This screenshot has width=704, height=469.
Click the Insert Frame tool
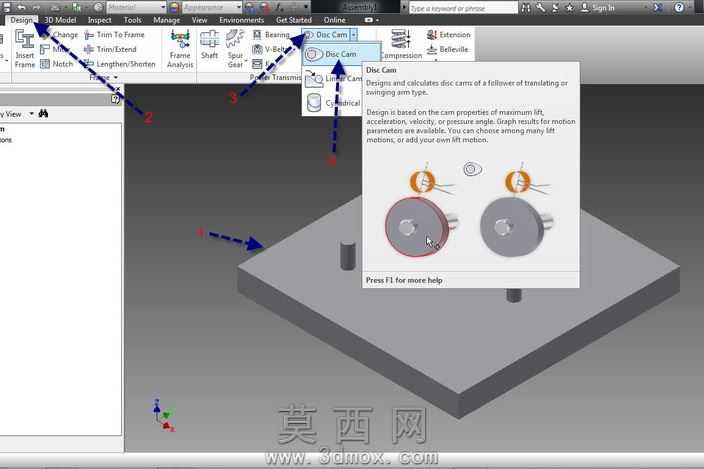(24, 48)
